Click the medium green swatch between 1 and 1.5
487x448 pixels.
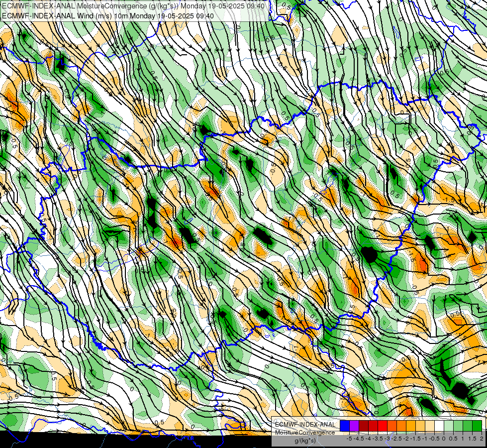click(468, 426)
